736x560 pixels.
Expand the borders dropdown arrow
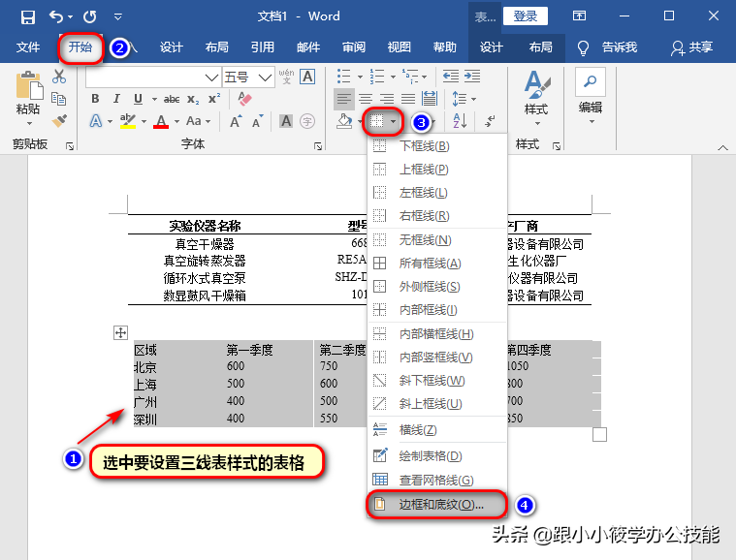click(x=393, y=122)
